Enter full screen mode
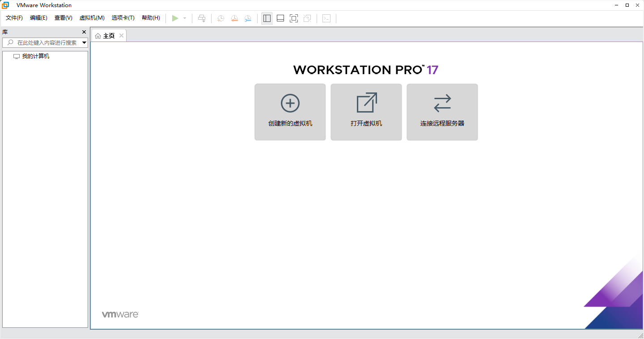This screenshot has width=644, height=339. pyautogui.click(x=293, y=18)
